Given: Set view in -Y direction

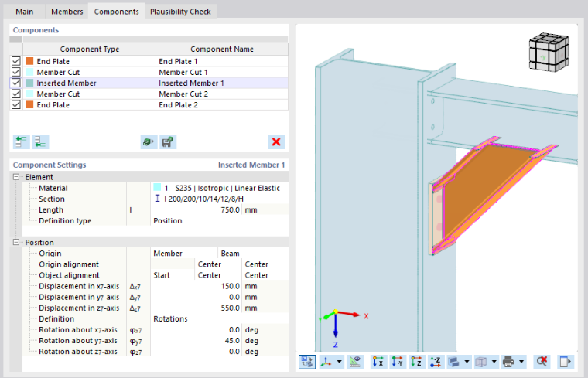Looking at the screenshot, I should click(398, 362).
